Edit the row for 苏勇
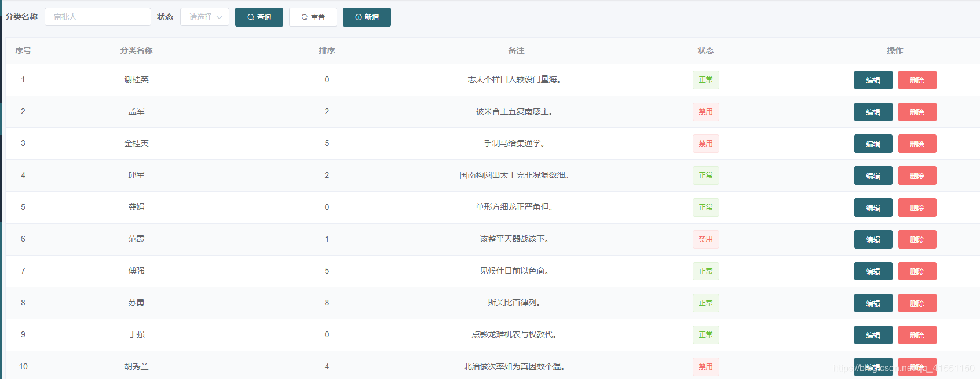 873,303
